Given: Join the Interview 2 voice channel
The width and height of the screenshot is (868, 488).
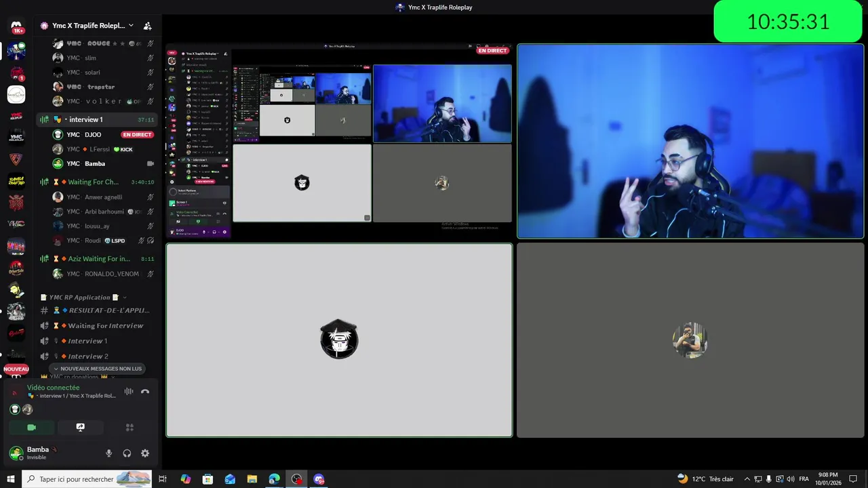Looking at the screenshot, I should [97, 357].
